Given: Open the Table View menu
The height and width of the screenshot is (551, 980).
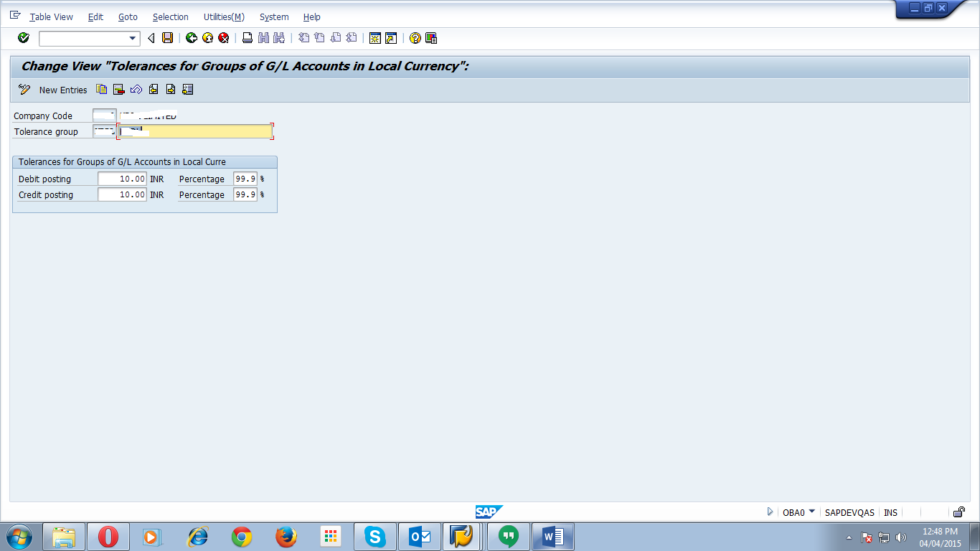Looking at the screenshot, I should point(51,17).
